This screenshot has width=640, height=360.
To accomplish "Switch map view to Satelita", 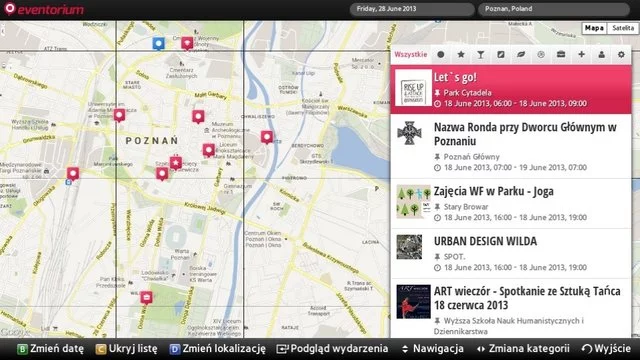I will tap(623, 28).
